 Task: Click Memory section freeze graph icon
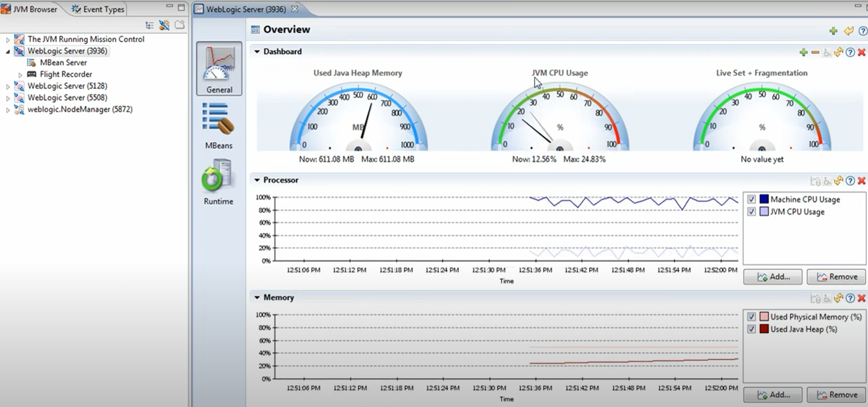pos(815,298)
